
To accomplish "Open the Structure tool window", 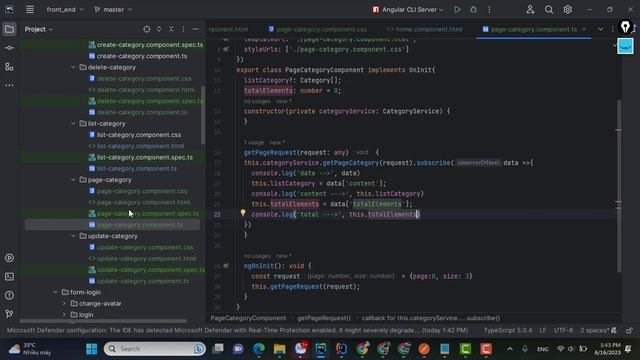I will (9, 67).
